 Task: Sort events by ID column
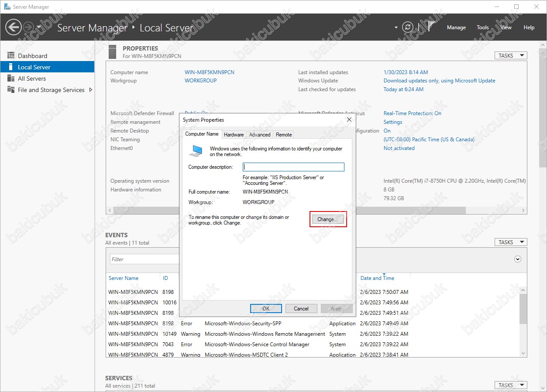coord(165,278)
